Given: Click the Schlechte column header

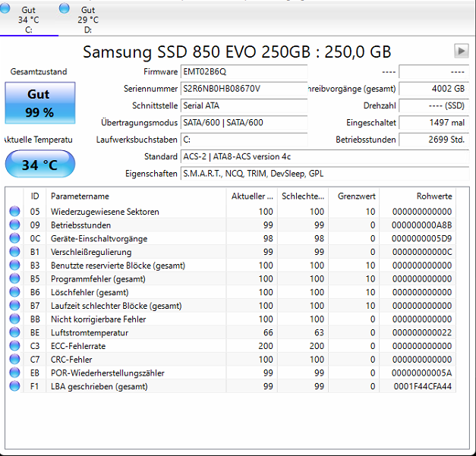Looking at the screenshot, I should point(303,197).
